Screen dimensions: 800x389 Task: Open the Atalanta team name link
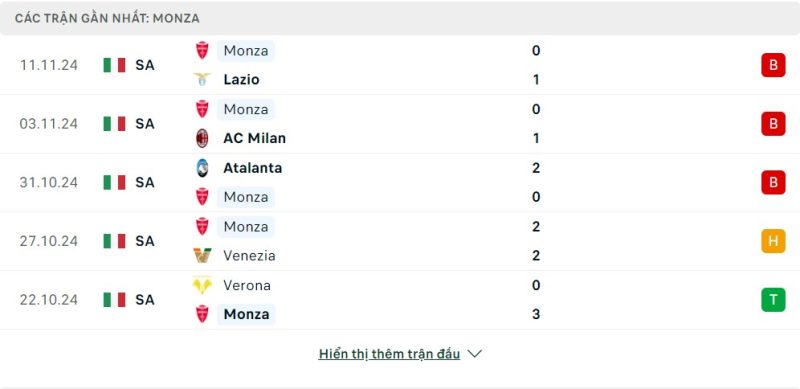pos(253,168)
